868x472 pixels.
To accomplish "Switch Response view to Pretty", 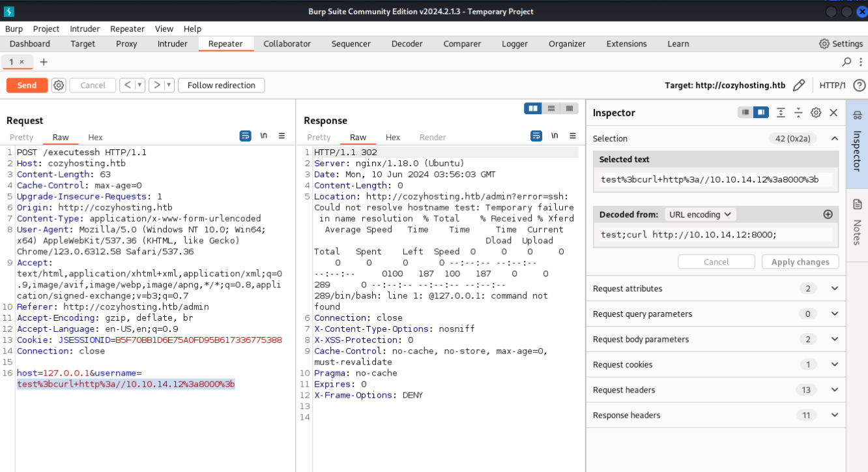I will (319, 137).
